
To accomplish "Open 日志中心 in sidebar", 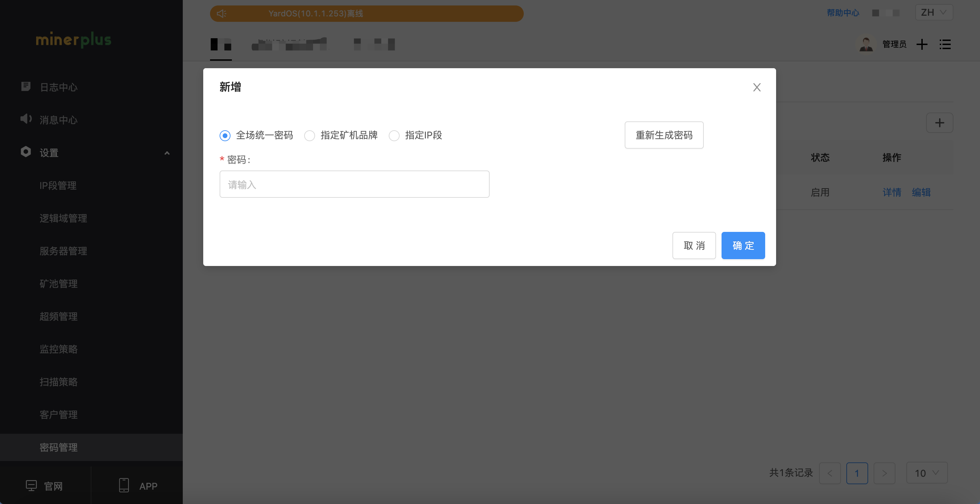I will click(x=59, y=87).
